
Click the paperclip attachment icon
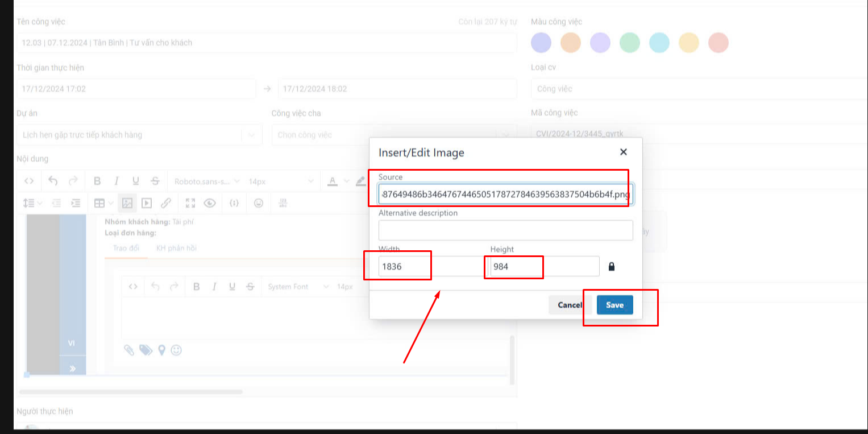click(x=129, y=350)
